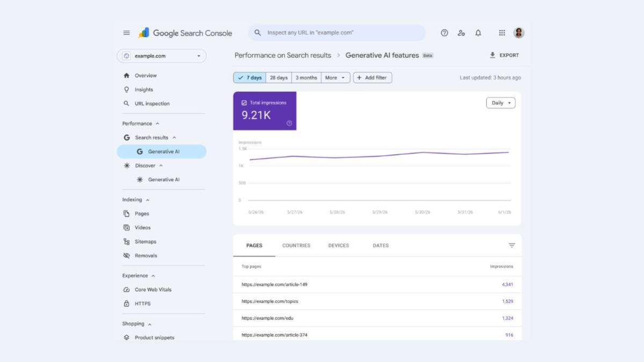Click the search magnifier icon in URL bar
This screenshot has width=644, height=362.
[x=257, y=32]
